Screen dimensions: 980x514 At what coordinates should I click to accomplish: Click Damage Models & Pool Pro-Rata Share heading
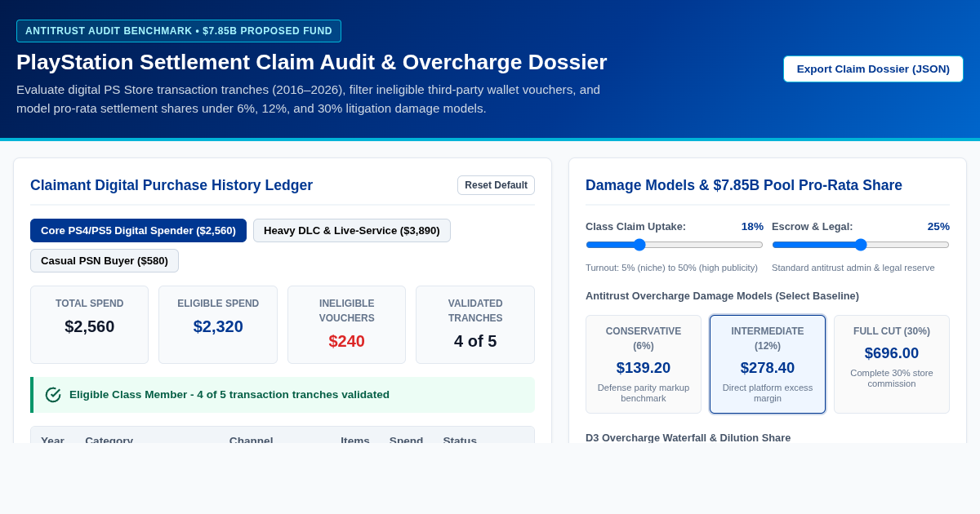click(x=744, y=185)
